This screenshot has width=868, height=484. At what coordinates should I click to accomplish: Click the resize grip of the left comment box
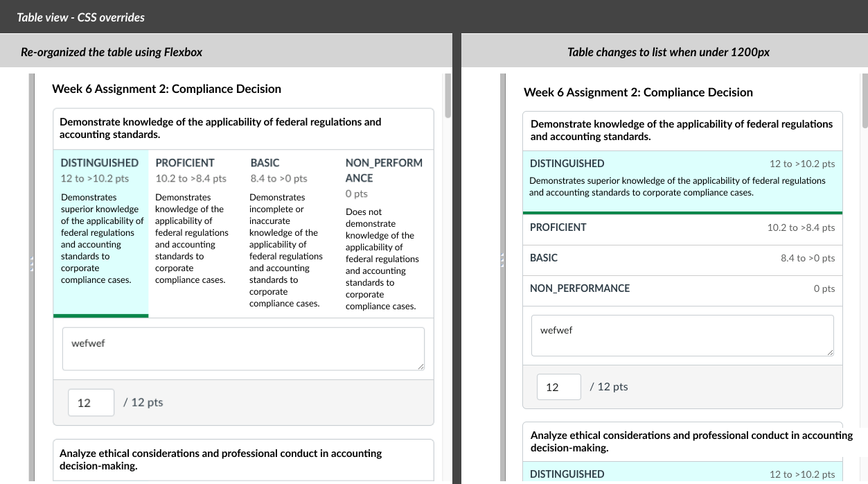tap(421, 366)
